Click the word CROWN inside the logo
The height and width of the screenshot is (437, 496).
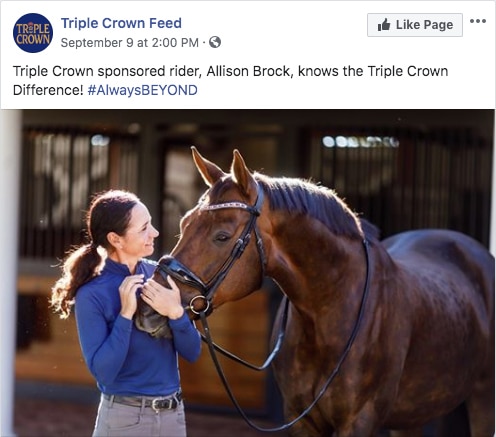coord(33,39)
